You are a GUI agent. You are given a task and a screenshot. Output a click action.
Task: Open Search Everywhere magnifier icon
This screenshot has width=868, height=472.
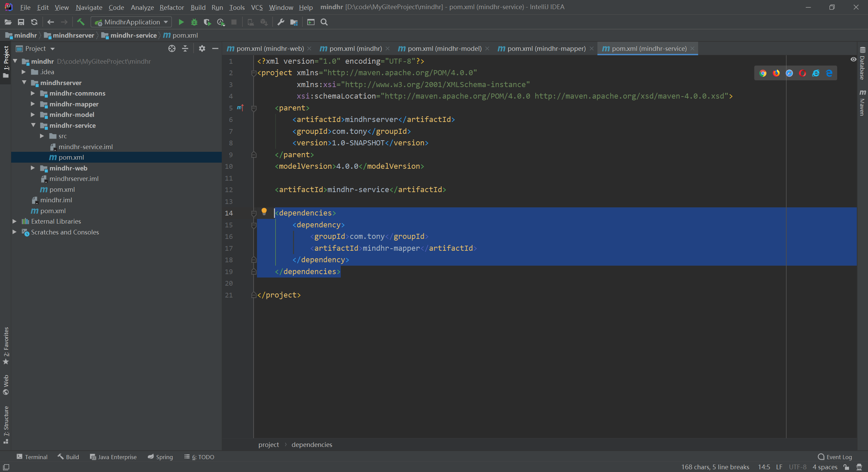(324, 22)
